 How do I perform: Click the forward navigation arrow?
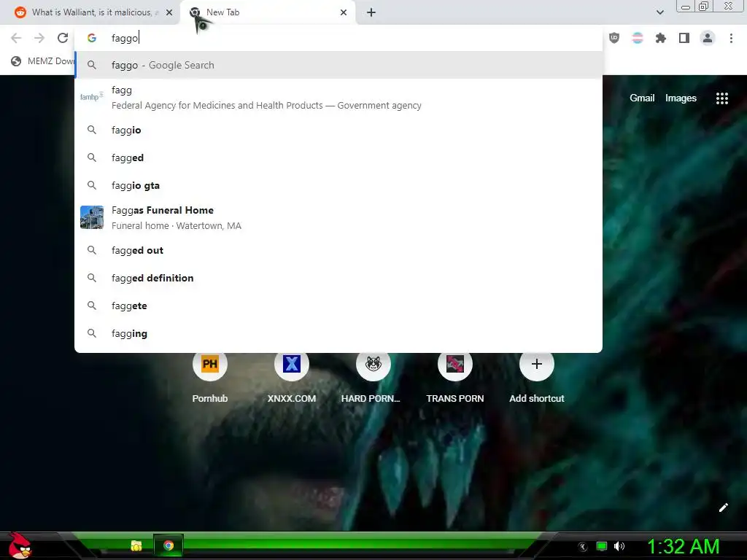point(39,38)
